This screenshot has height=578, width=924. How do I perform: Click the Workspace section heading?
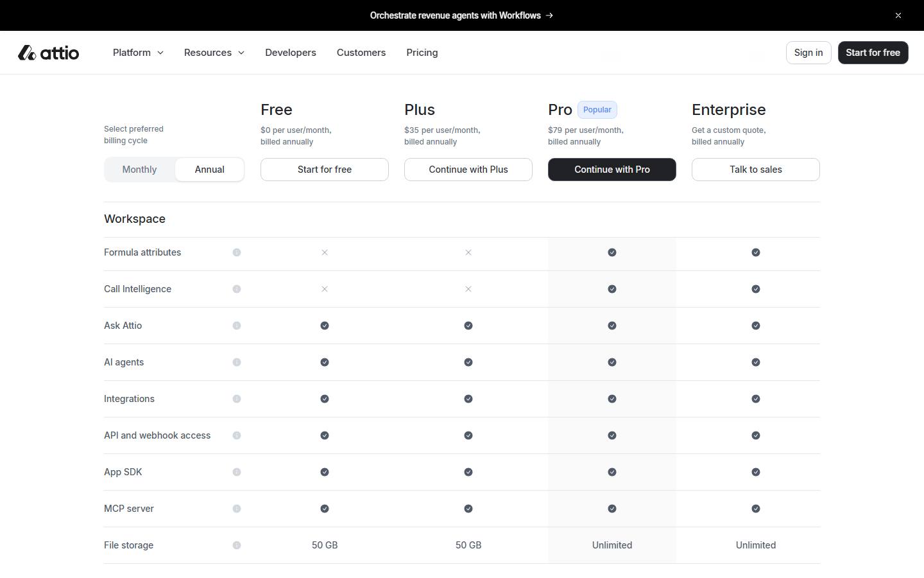tap(135, 219)
